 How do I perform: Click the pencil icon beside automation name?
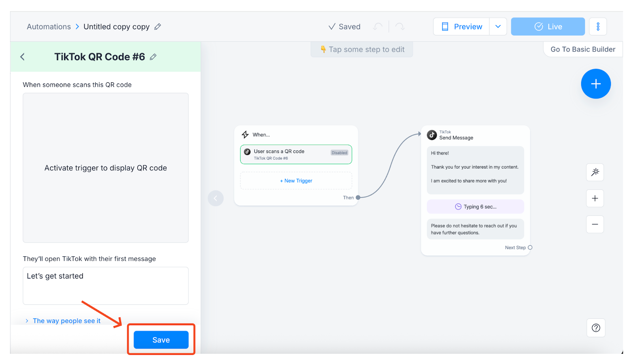coord(157,27)
